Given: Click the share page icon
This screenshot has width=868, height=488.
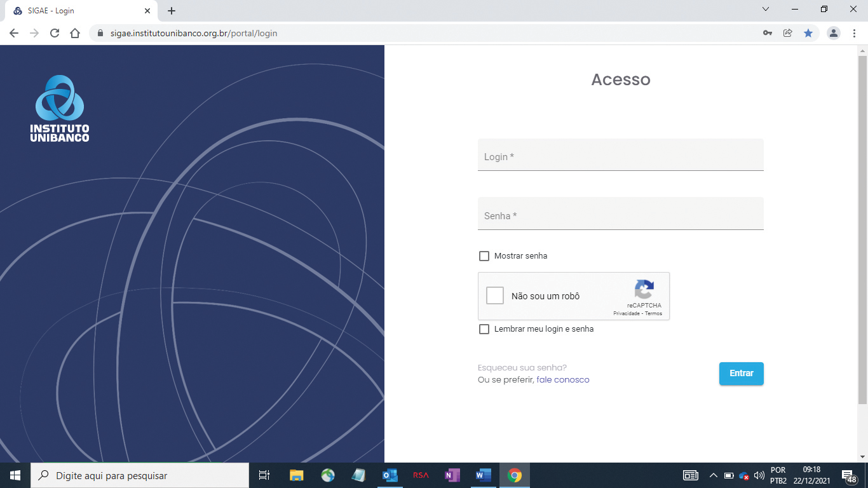Looking at the screenshot, I should 788,33.
